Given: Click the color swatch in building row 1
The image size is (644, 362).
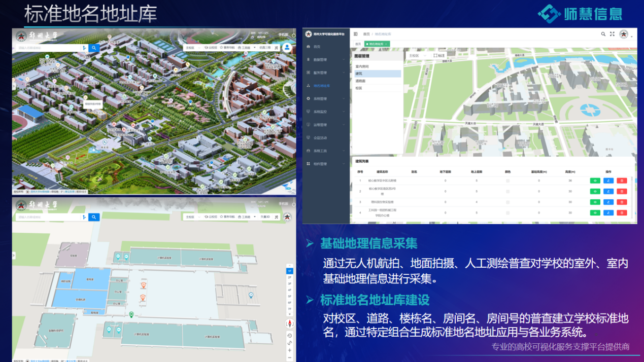Looking at the screenshot, I should [507, 180].
